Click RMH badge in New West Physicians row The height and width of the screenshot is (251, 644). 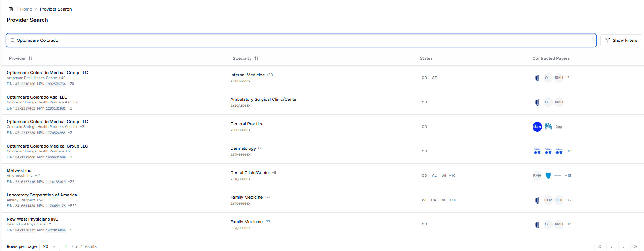click(559, 224)
